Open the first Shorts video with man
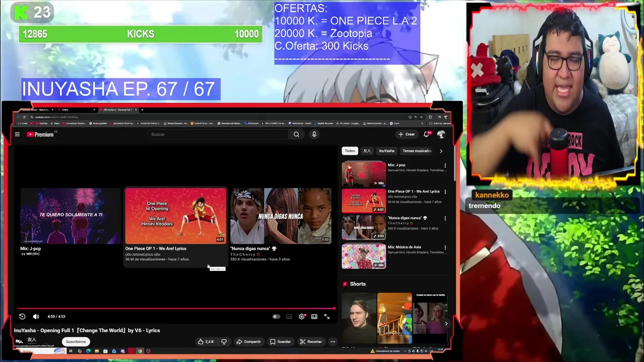644x362 pixels. click(359, 318)
